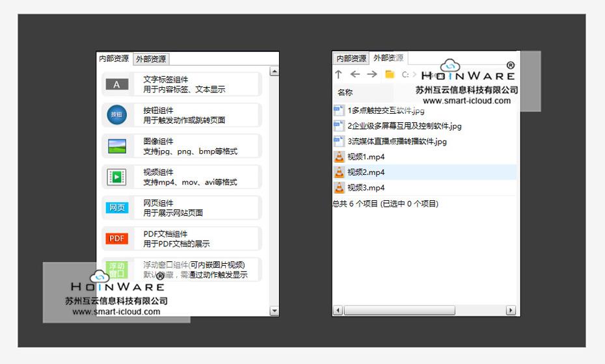Click the back arrow in the file browser

[355, 75]
